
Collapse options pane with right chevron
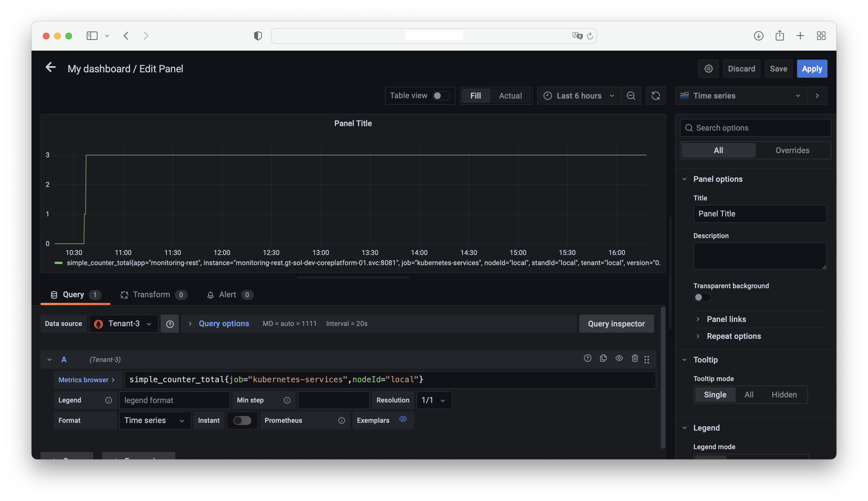(817, 96)
